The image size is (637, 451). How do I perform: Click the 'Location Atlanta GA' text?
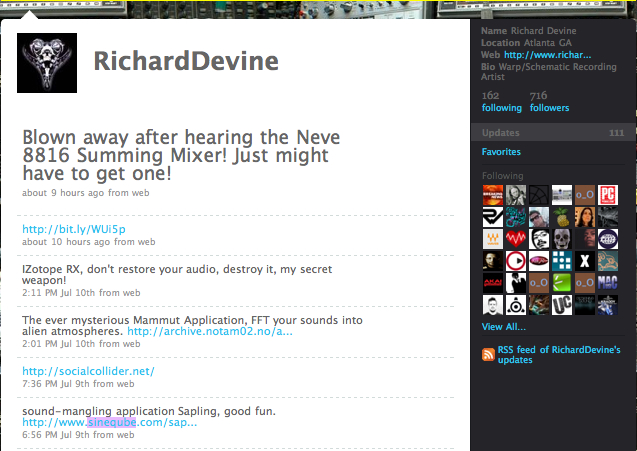pos(526,43)
